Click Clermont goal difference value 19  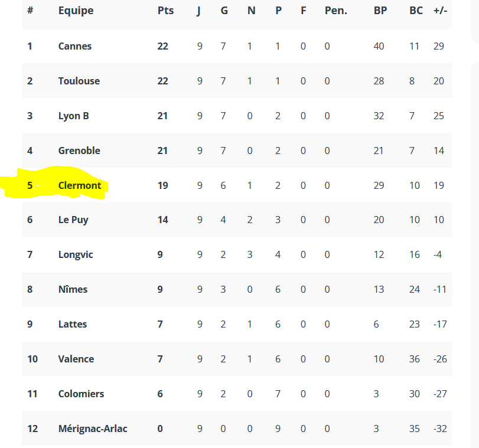pyautogui.click(x=439, y=185)
